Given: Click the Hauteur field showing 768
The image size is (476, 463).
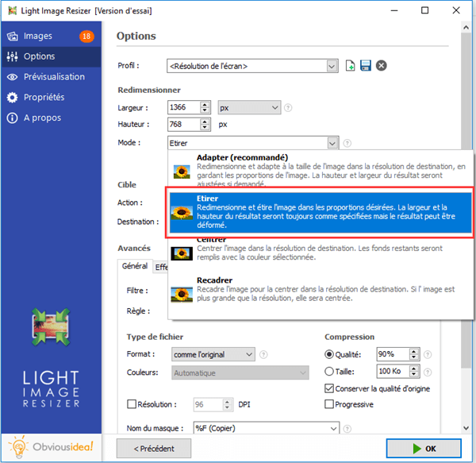Looking at the screenshot, I should coord(184,124).
